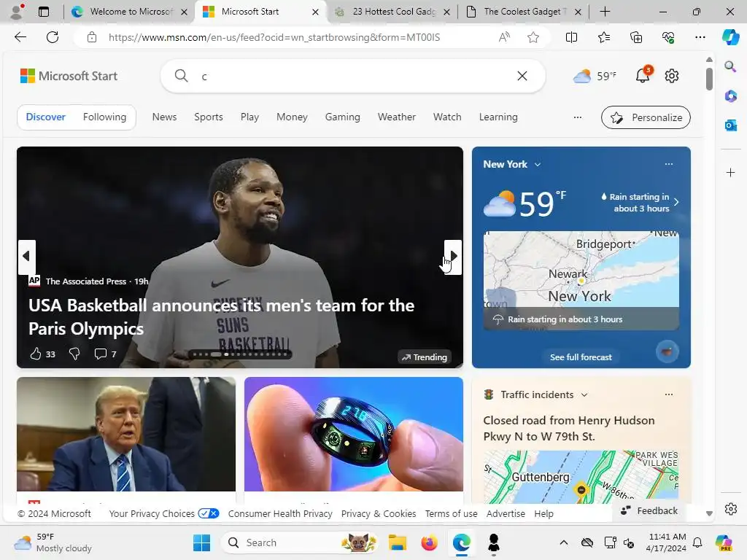747x560 pixels.
Task: Open Read aloud icon in address bar
Action: [504, 37]
